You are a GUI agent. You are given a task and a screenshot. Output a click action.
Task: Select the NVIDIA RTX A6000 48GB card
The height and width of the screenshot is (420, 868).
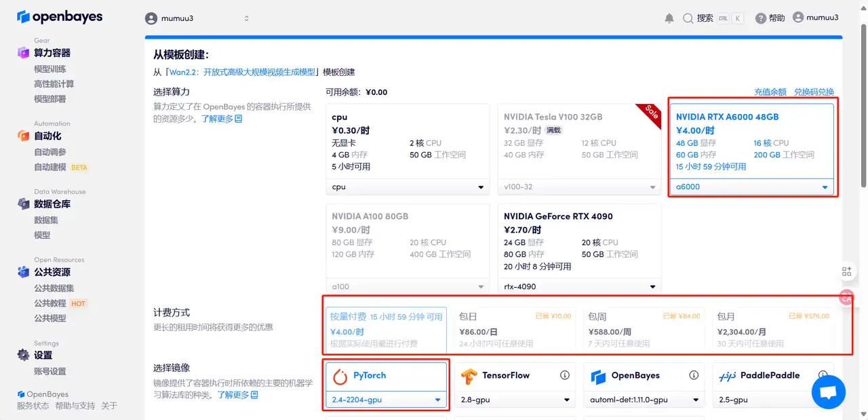click(752, 150)
